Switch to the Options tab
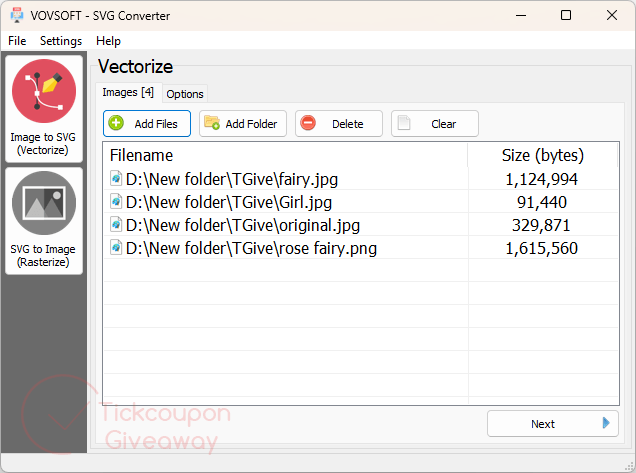This screenshot has height=473, width=636. click(185, 94)
